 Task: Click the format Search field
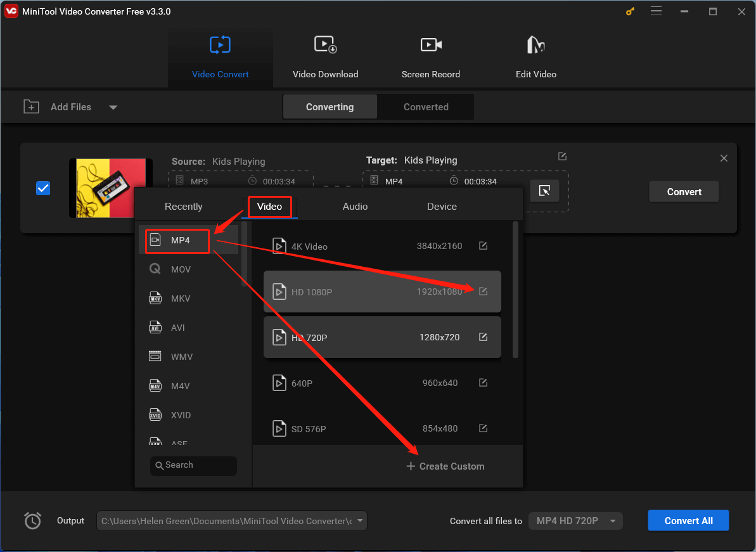pyautogui.click(x=193, y=466)
